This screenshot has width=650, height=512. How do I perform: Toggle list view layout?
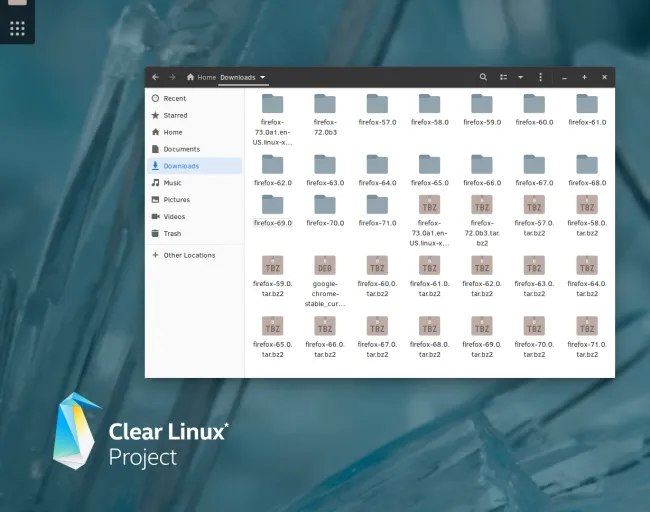(503, 77)
